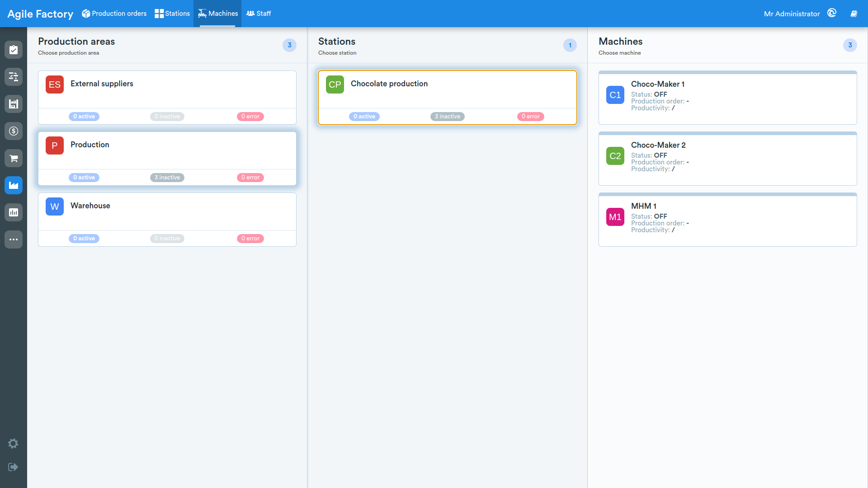Open the dollar finance sidebar icon
Image resolution: width=868 pixels, height=488 pixels.
click(14, 131)
